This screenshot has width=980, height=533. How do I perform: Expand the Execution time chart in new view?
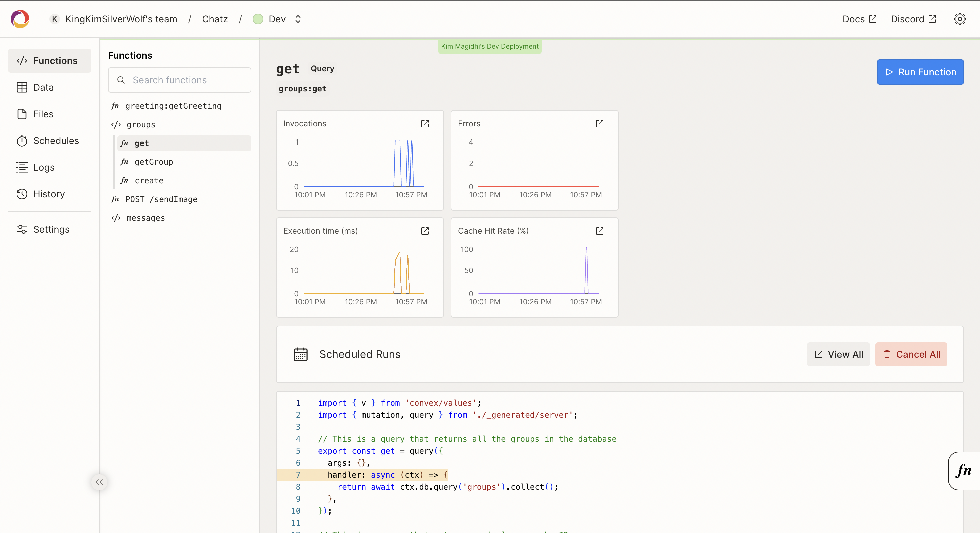tap(425, 231)
